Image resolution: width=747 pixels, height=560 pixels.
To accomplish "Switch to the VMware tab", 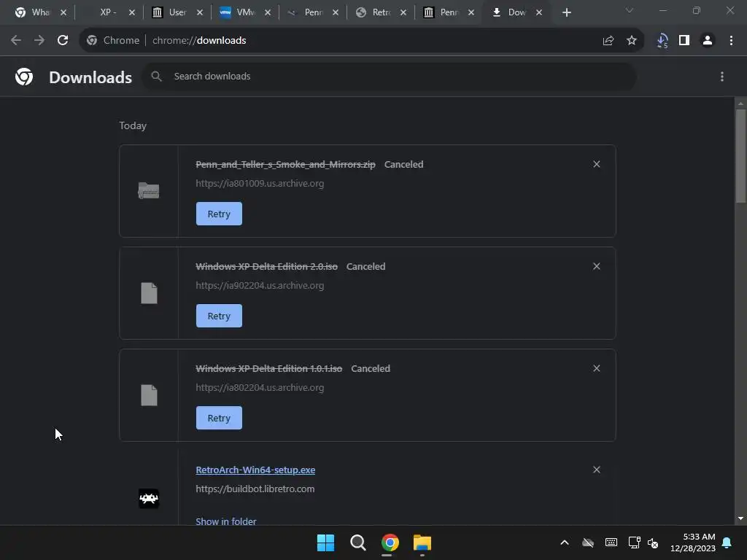I will [245, 12].
